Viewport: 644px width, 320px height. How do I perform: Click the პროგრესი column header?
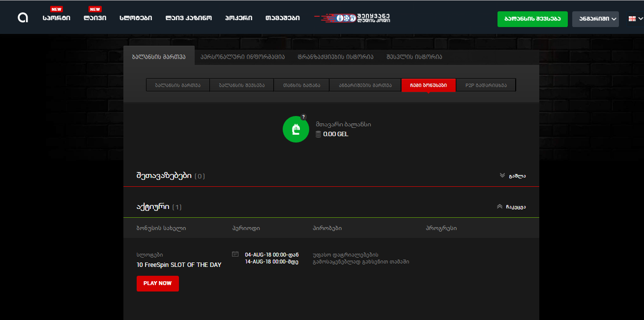point(441,229)
